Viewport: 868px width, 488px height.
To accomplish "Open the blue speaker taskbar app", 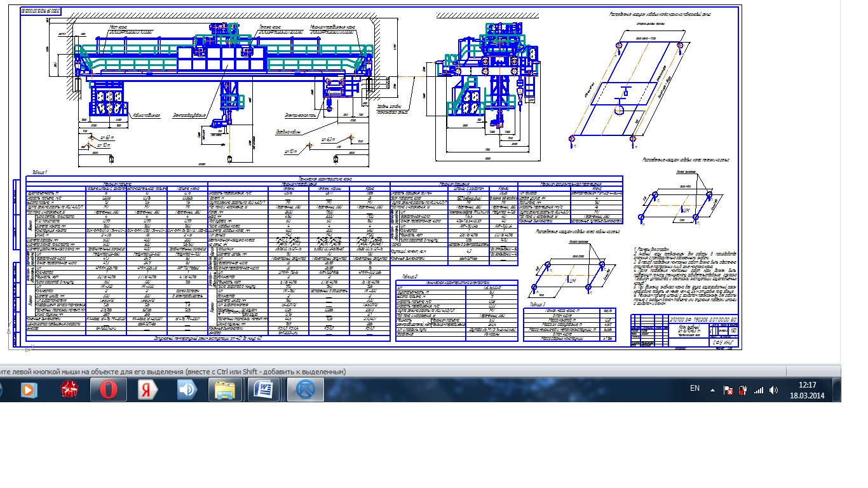I will coord(187,389).
